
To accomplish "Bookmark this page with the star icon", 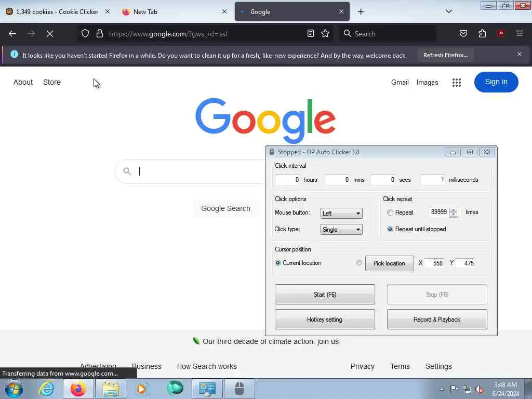I will [325, 33].
